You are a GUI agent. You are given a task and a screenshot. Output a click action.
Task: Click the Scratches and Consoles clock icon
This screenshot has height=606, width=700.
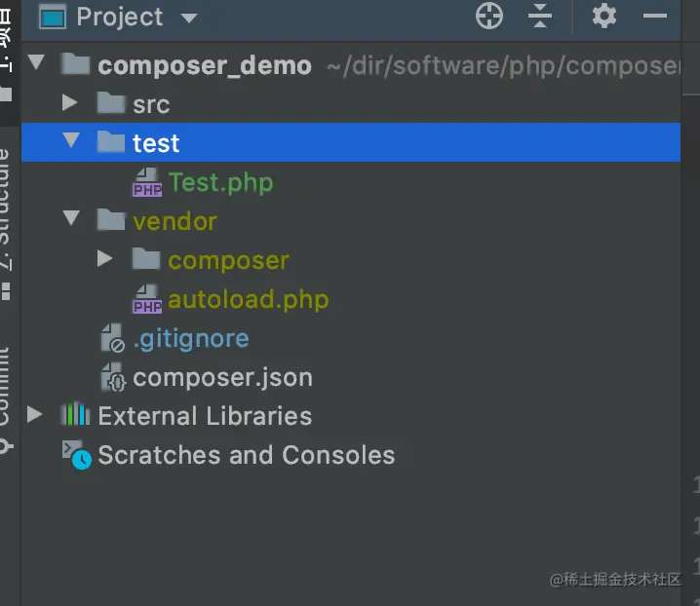pyautogui.click(x=76, y=455)
